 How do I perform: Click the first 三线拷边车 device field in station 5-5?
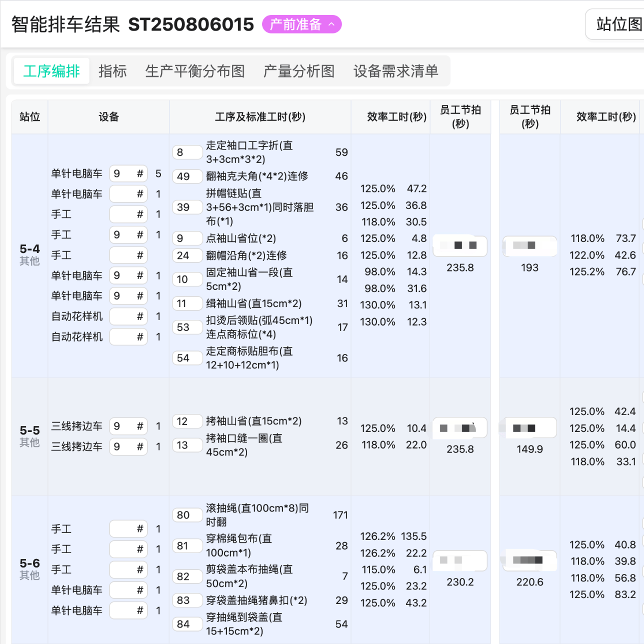128,426
